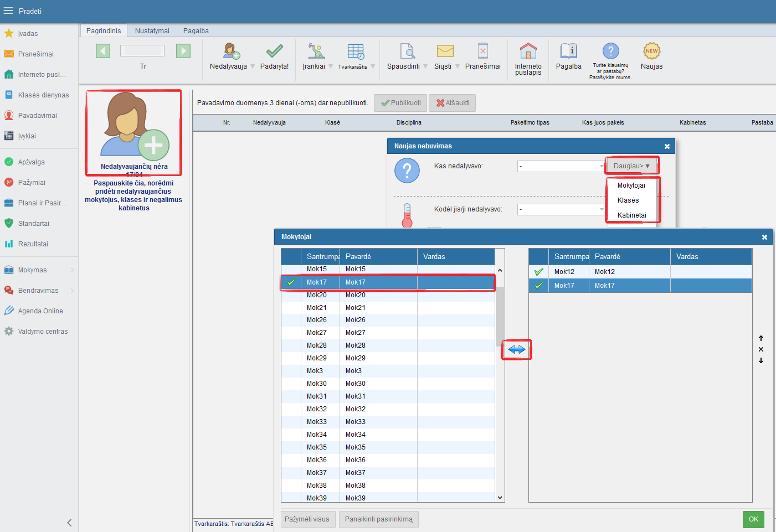Select the Mok33 row in the teacher list
This screenshot has width=776, height=532.
[388, 422]
